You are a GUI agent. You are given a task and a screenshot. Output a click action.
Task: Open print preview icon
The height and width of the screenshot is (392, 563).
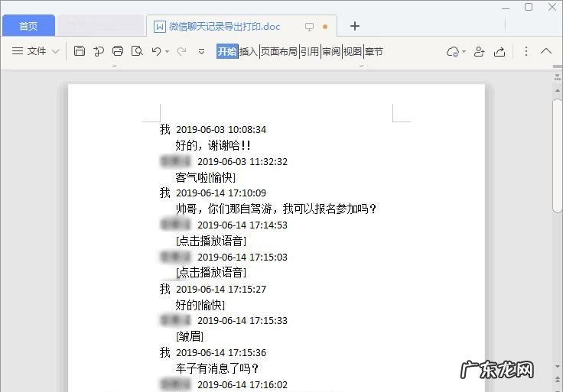[137, 51]
